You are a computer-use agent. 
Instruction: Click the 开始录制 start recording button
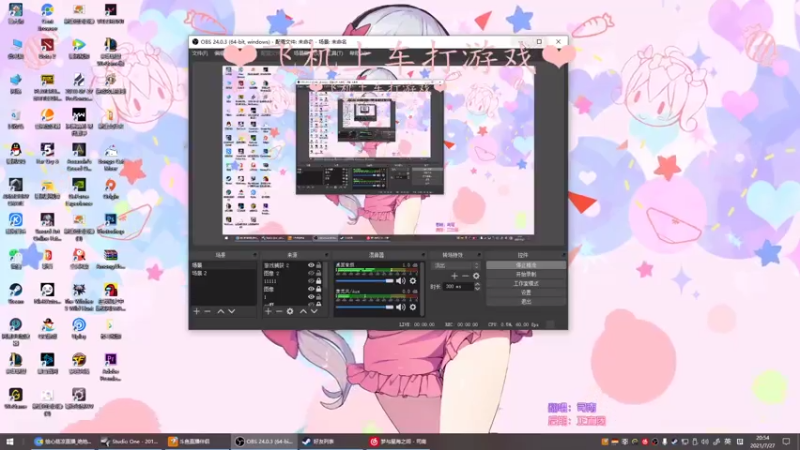click(526, 274)
